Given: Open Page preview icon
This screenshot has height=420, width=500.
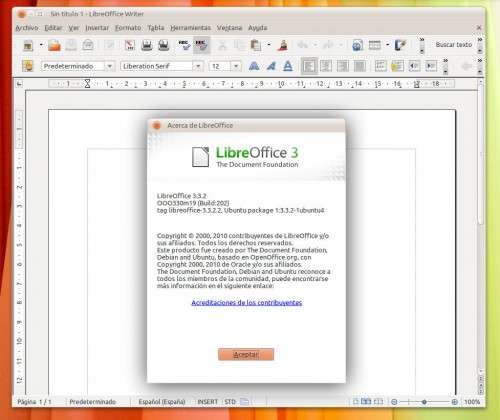Looking at the screenshot, I should [x=164, y=45].
